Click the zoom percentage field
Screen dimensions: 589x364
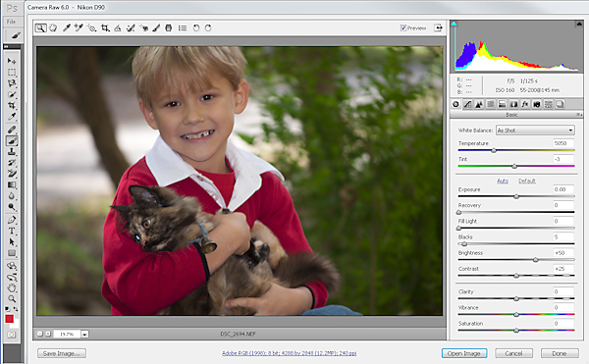(x=67, y=334)
